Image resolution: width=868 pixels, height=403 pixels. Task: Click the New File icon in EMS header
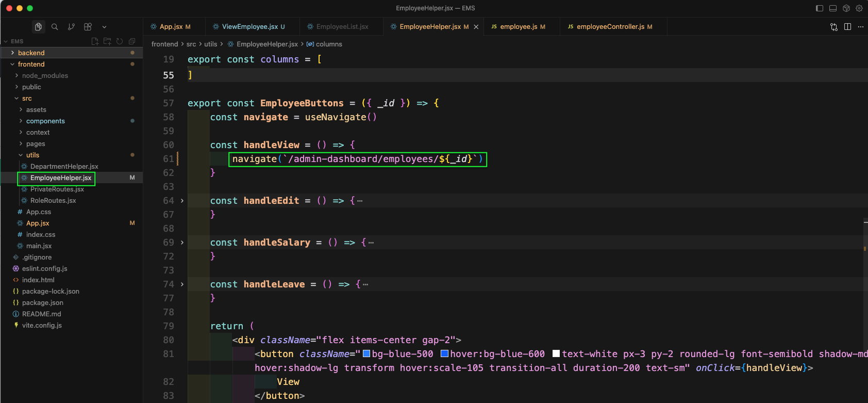(95, 41)
